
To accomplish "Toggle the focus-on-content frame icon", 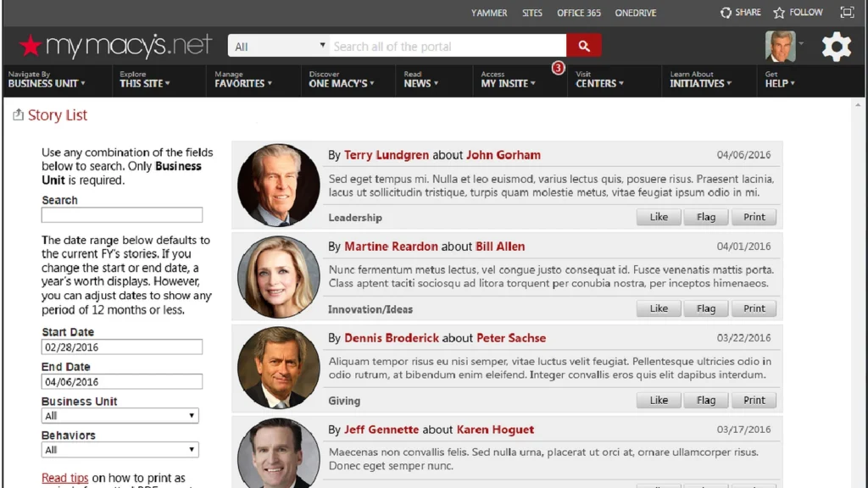I will click(847, 12).
